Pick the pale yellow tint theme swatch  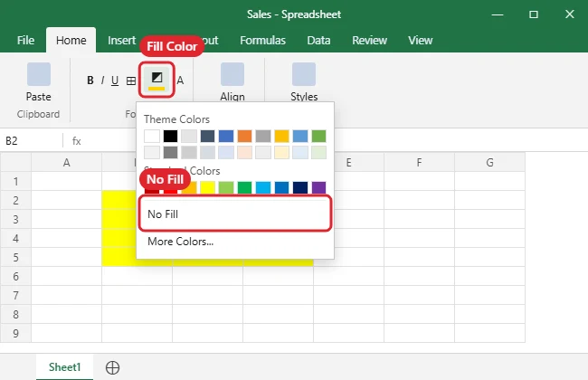coord(281,152)
